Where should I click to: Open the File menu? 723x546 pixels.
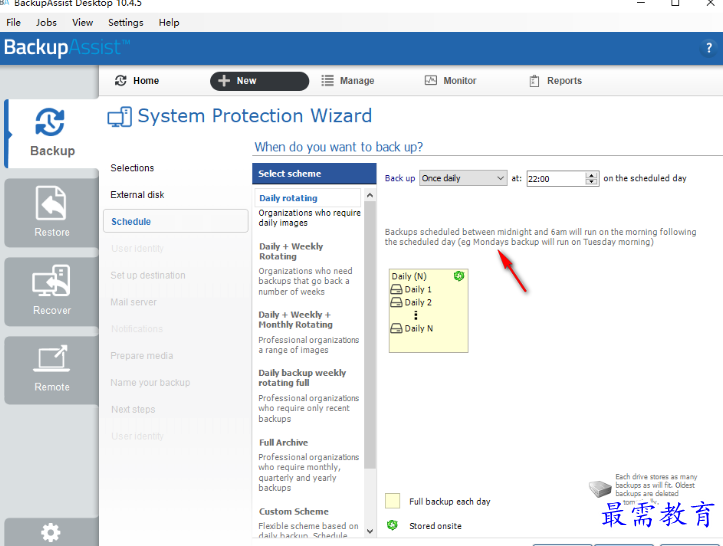tap(13, 23)
